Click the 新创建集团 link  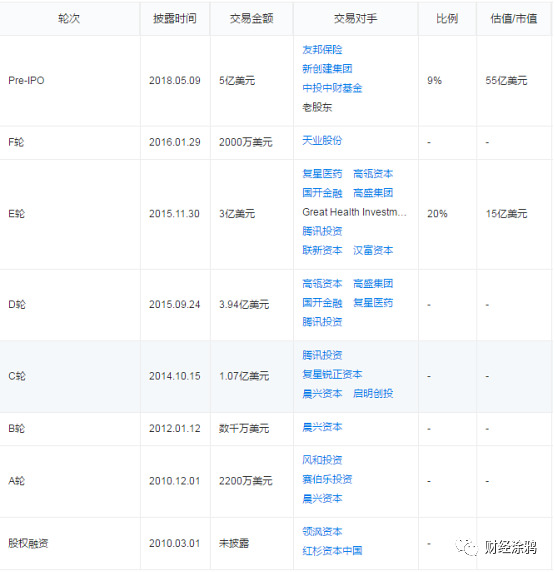tap(327, 69)
